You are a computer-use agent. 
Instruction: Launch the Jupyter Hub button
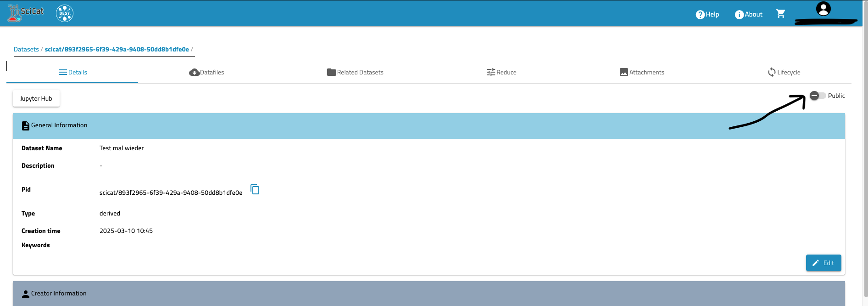[36, 99]
